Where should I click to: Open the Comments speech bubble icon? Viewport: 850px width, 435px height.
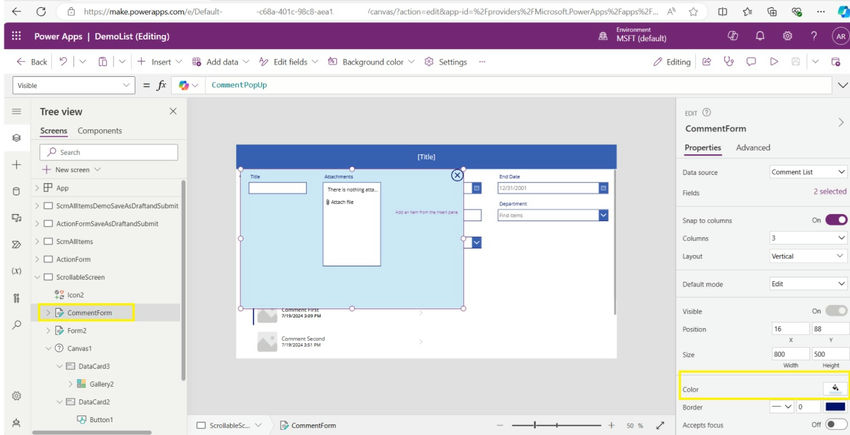pyautogui.click(x=751, y=62)
